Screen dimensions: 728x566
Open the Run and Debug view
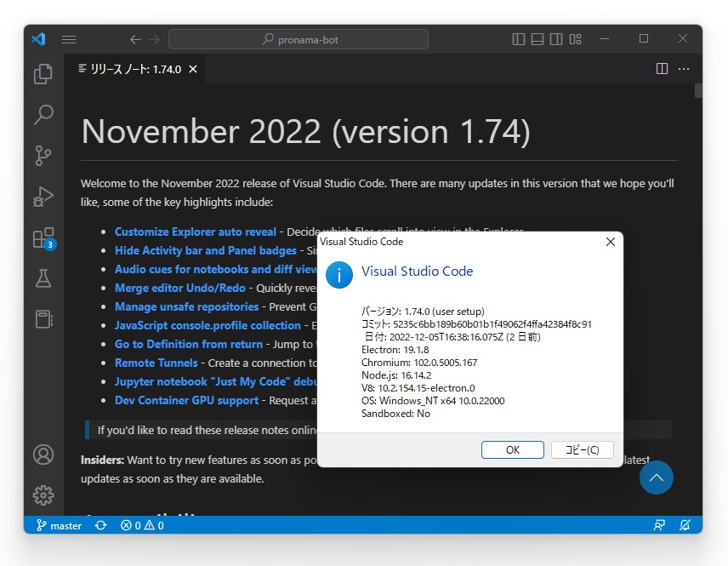pyautogui.click(x=43, y=197)
